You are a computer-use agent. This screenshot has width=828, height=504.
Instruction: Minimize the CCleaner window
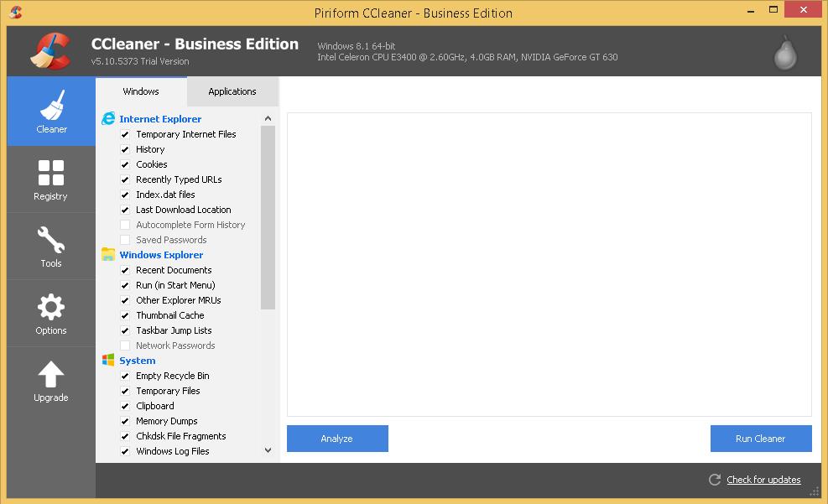750,11
